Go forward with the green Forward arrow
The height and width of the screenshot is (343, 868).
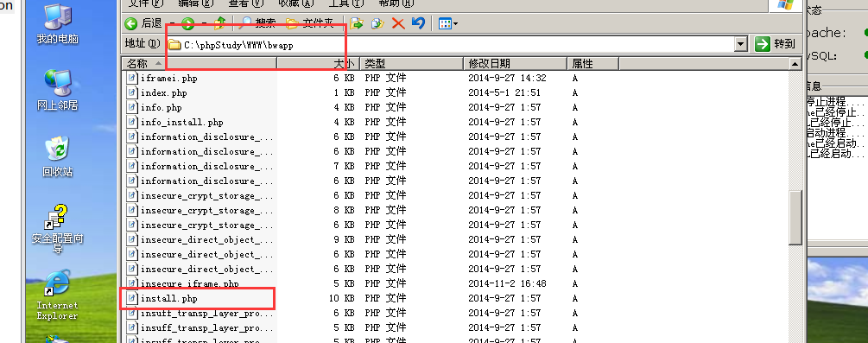pos(188,23)
